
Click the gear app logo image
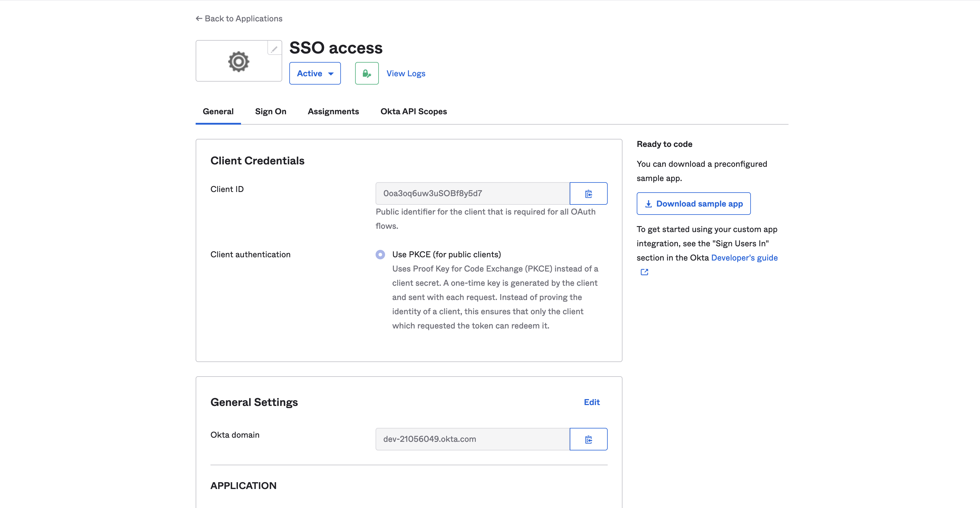pos(239,61)
